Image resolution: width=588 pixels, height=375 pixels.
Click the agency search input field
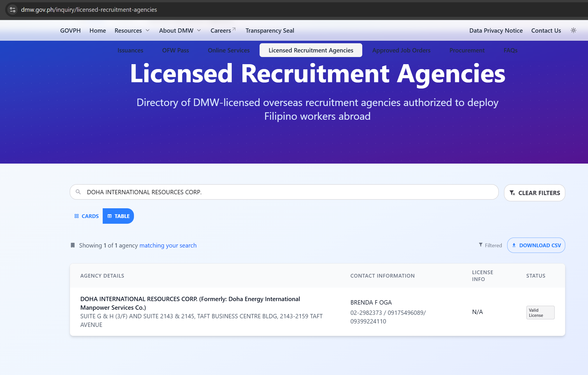[x=287, y=192]
